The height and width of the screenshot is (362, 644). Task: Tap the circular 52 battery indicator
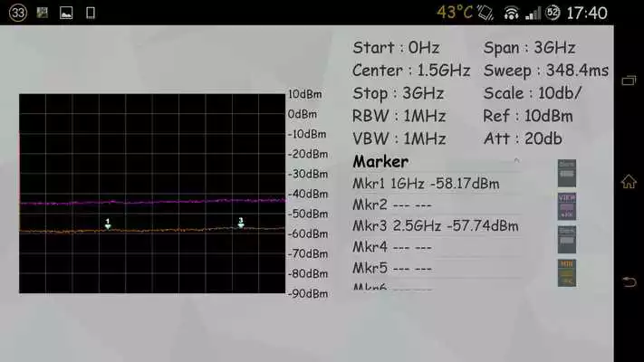pyautogui.click(x=553, y=13)
